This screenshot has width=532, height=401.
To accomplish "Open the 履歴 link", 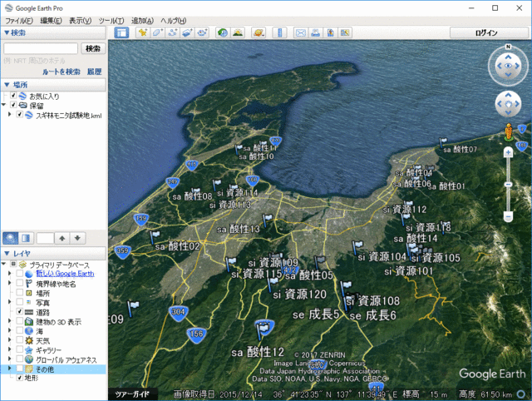I will pyautogui.click(x=94, y=72).
